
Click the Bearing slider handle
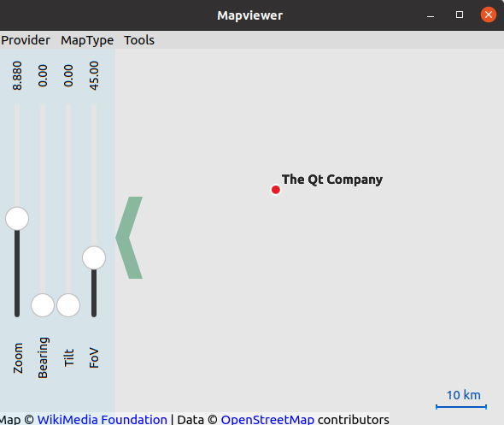tap(43, 305)
